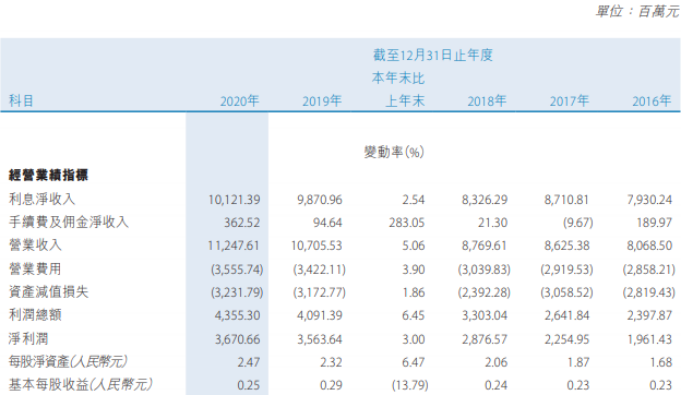Click the value 11,247.61
Screen dimensions: 682x396
click(233, 246)
